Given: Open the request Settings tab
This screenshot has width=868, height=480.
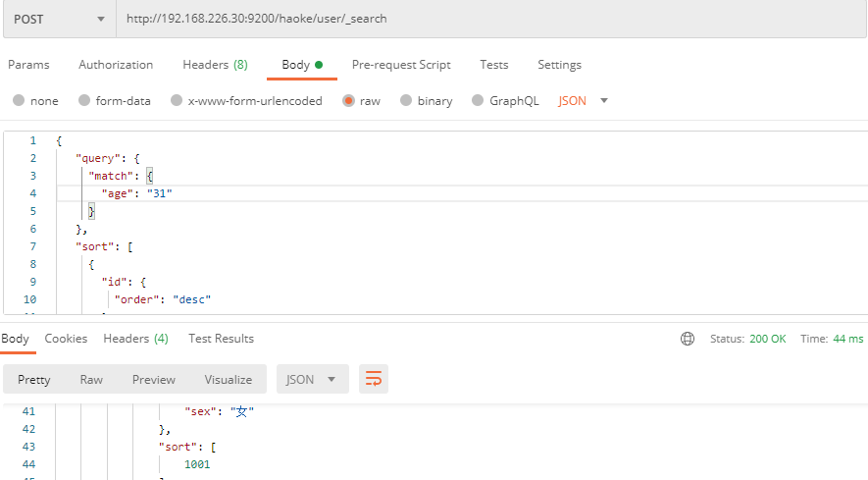Looking at the screenshot, I should pos(559,65).
